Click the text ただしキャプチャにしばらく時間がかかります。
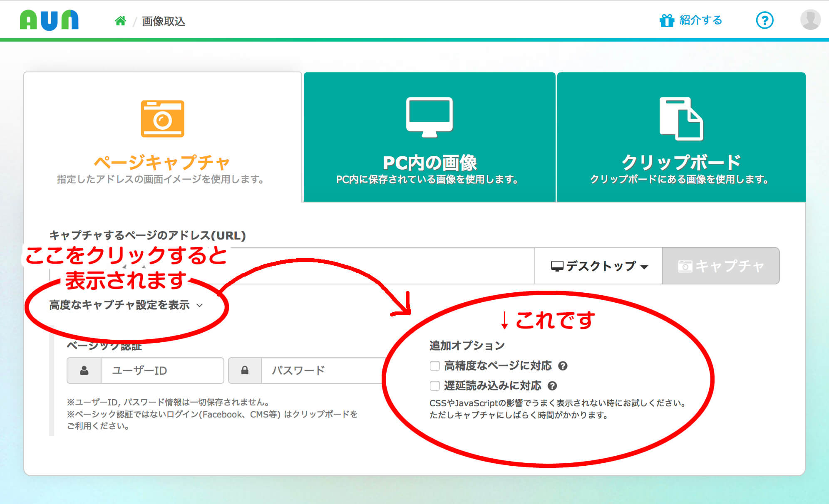 click(519, 415)
